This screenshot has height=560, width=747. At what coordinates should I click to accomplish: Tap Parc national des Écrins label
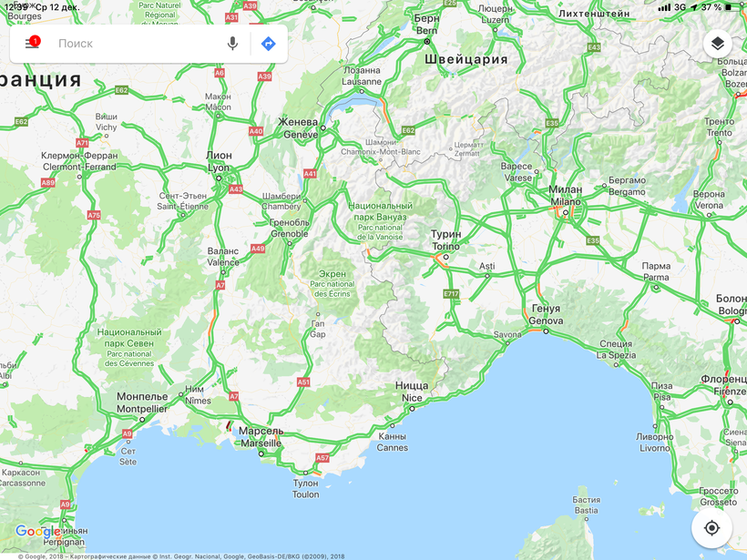click(333, 284)
